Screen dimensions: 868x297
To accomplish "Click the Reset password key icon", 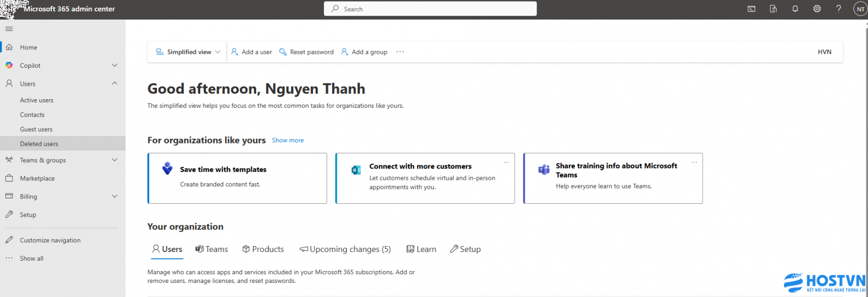I will [283, 51].
